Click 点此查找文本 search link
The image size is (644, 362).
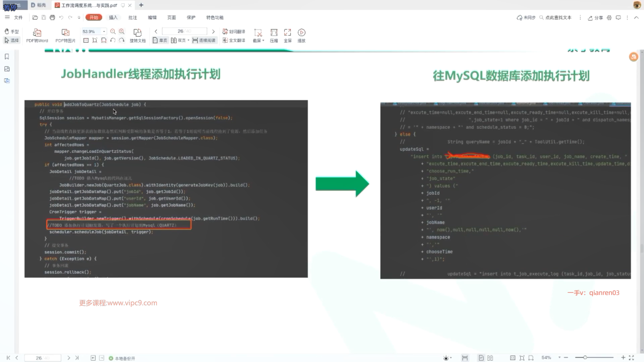point(555,17)
